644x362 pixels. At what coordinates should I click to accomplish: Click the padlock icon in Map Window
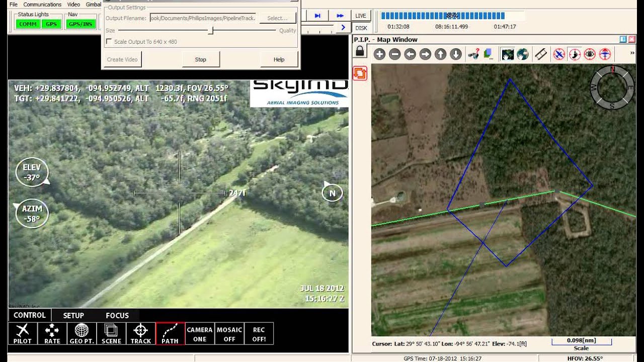click(360, 51)
